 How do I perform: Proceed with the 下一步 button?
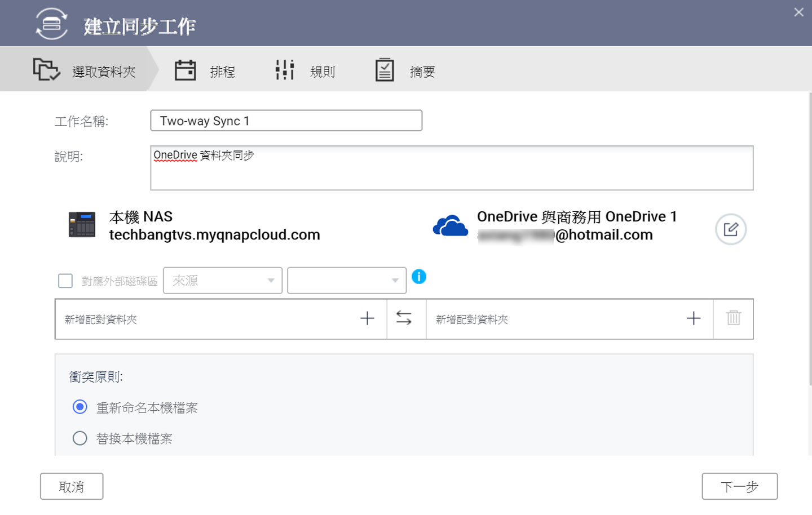[740, 486]
